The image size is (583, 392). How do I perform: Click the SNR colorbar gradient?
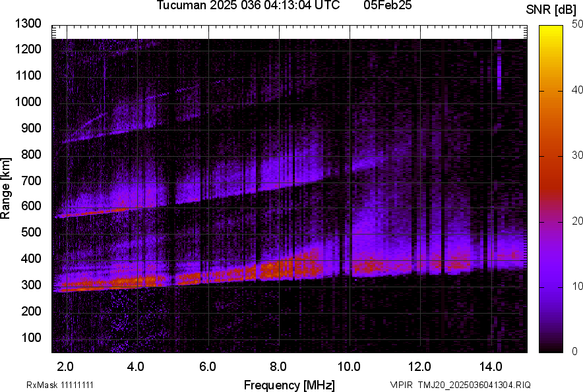(x=551, y=189)
